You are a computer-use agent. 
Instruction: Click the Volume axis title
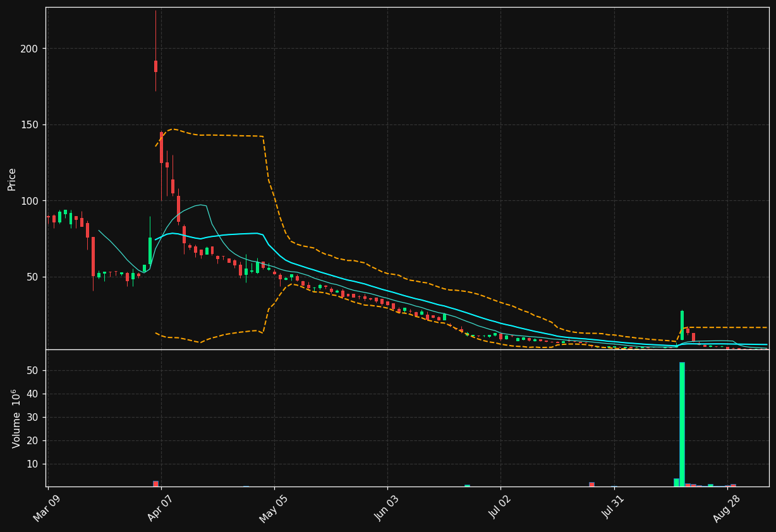pyautogui.click(x=16, y=418)
